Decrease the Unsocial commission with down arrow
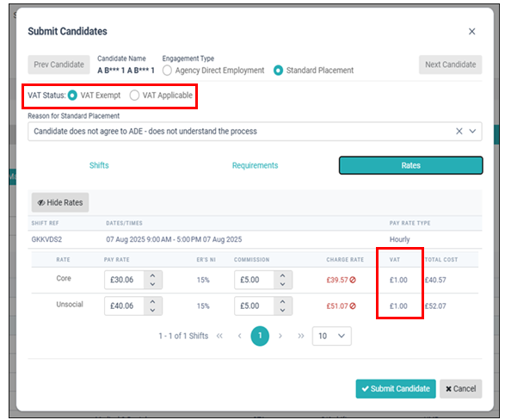 click(x=282, y=310)
